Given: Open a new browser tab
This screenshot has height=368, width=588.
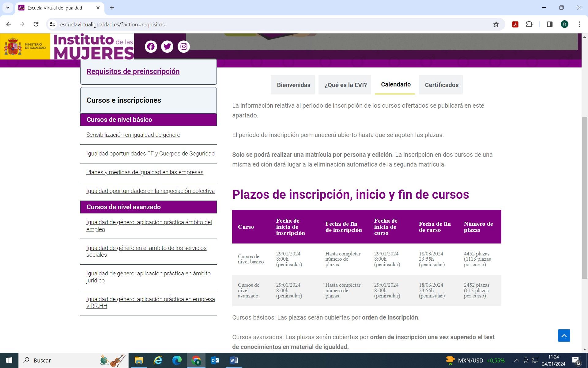Looking at the screenshot, I should click(x=112, y=8).
